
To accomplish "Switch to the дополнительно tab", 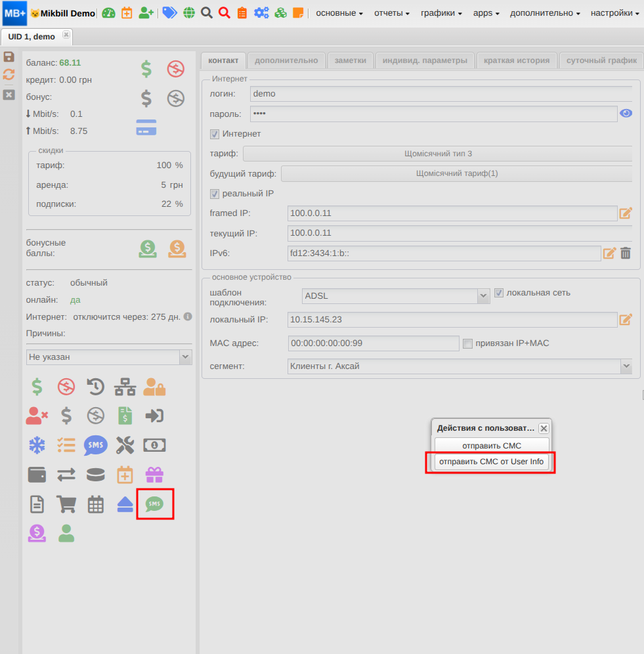I will click(286, 60).
